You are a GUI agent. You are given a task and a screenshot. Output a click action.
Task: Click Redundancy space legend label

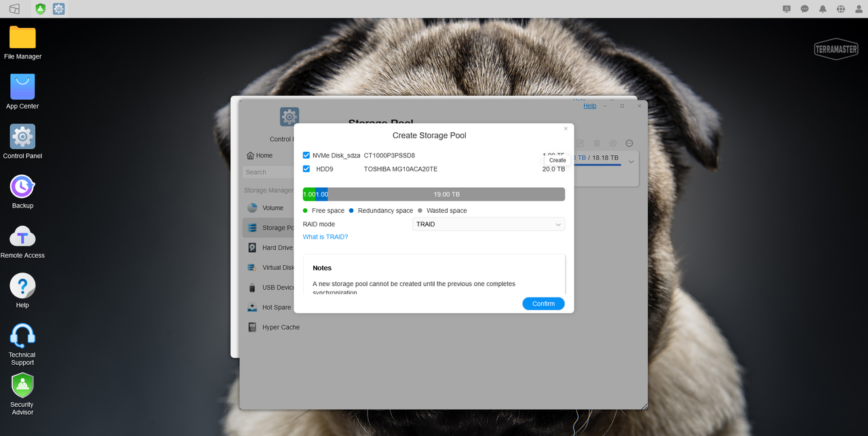coord(385,211)
